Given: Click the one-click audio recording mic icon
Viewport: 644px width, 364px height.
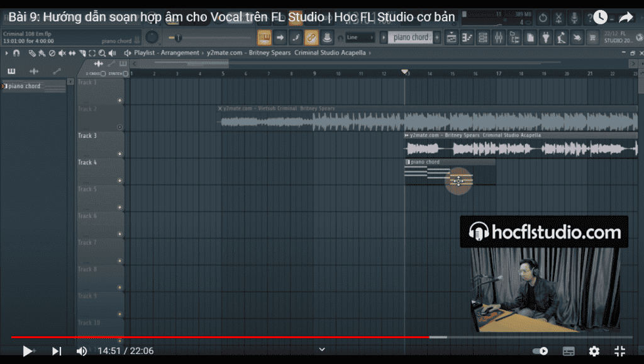Looking at the screenshot, I should tap(574, 18).
